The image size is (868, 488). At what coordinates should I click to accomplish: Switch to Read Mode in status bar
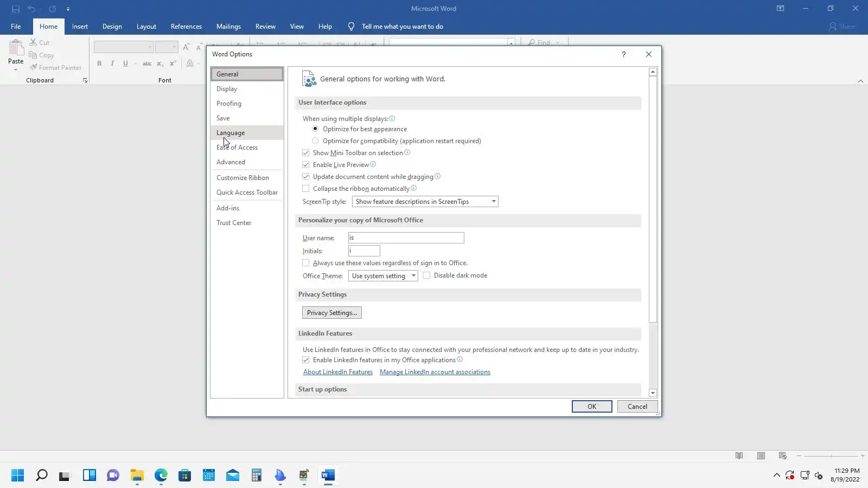(x=739, y=455)
